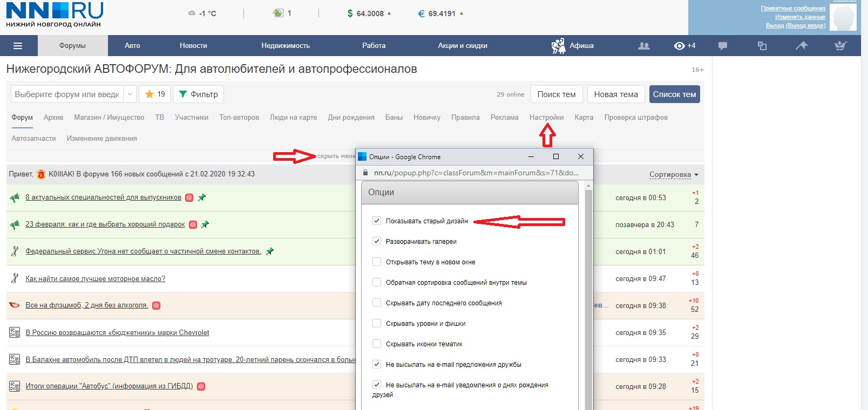Click the shopping cart download icon
The width and height of the screenshot is (868, 410).
click(840, 46)
